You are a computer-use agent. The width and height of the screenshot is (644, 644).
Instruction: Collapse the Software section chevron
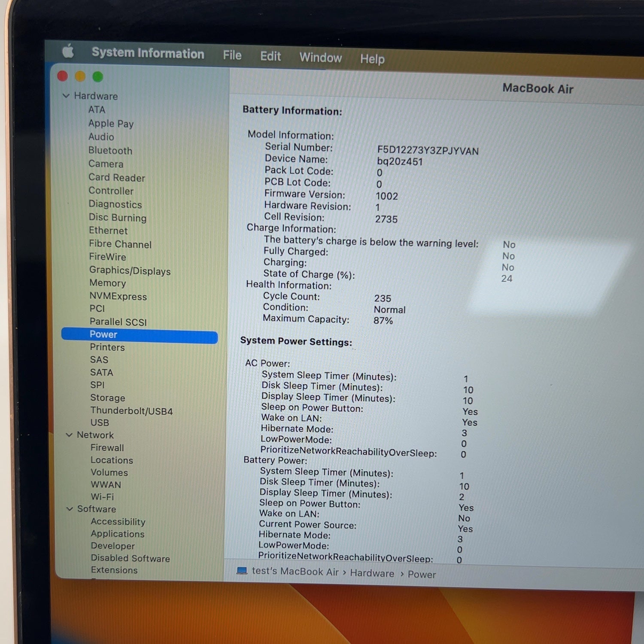70,509
